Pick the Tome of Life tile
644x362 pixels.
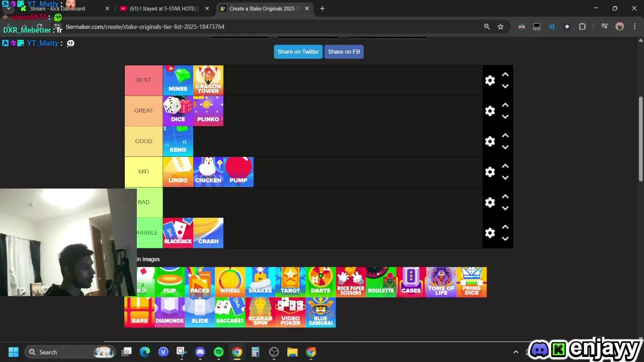[441, 282]
